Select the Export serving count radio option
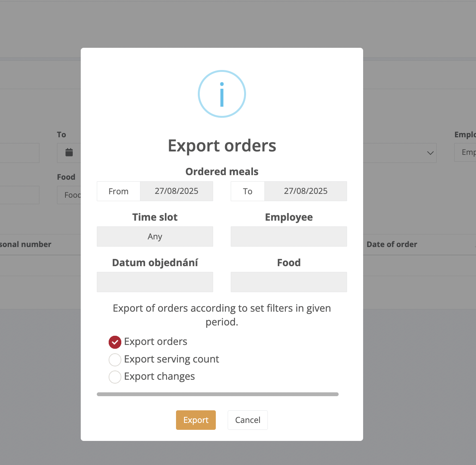 click(115, 360)
